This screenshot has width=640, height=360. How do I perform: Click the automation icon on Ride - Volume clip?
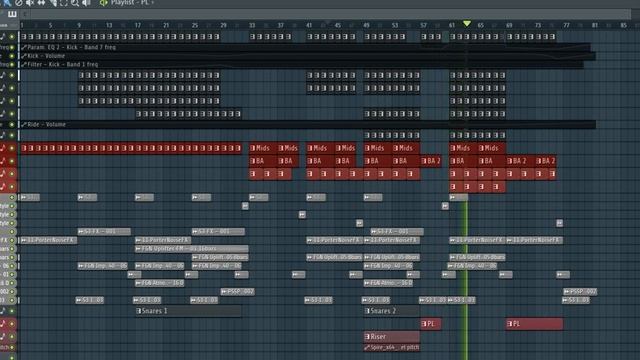point(24,124)
